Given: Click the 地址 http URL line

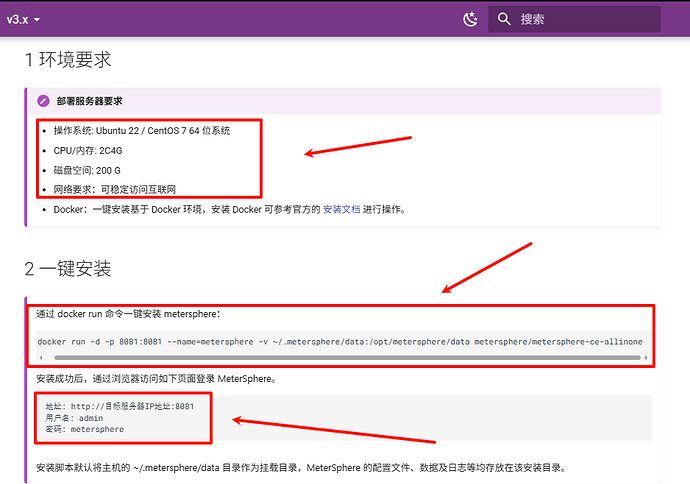Looking at the screenshot, I should click(120, 407).
